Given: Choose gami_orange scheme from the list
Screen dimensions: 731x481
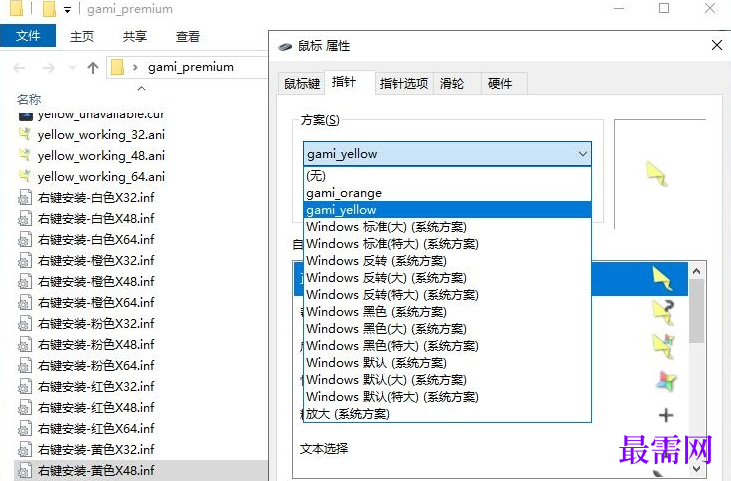Looking at the screenshot, I should pyautogui.click(x=447, y=193).
